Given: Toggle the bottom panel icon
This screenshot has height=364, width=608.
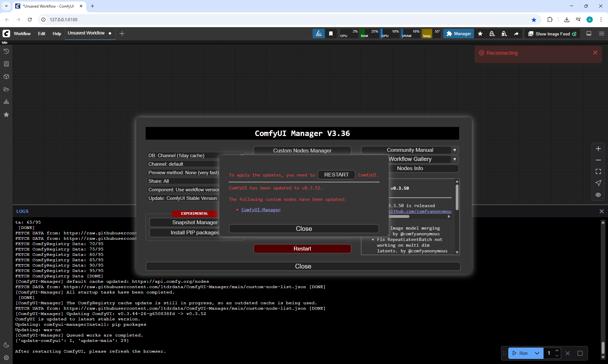Looking at the screenshot, I should coord(589,34).
